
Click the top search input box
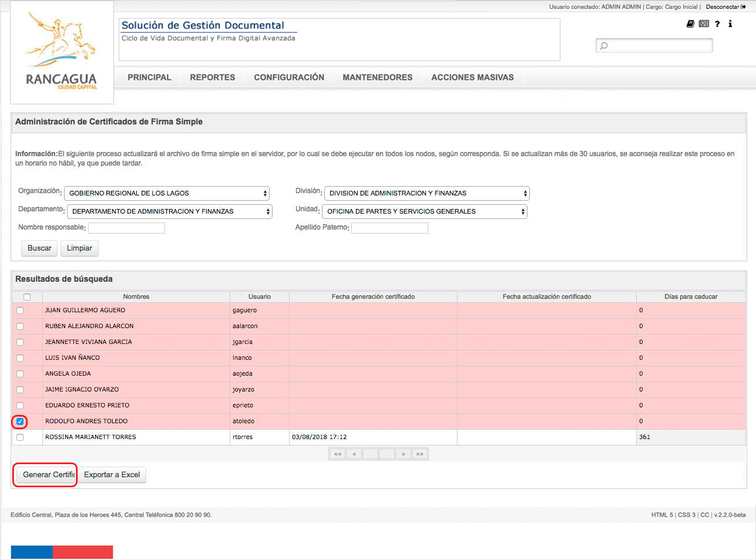coord(654,46)
